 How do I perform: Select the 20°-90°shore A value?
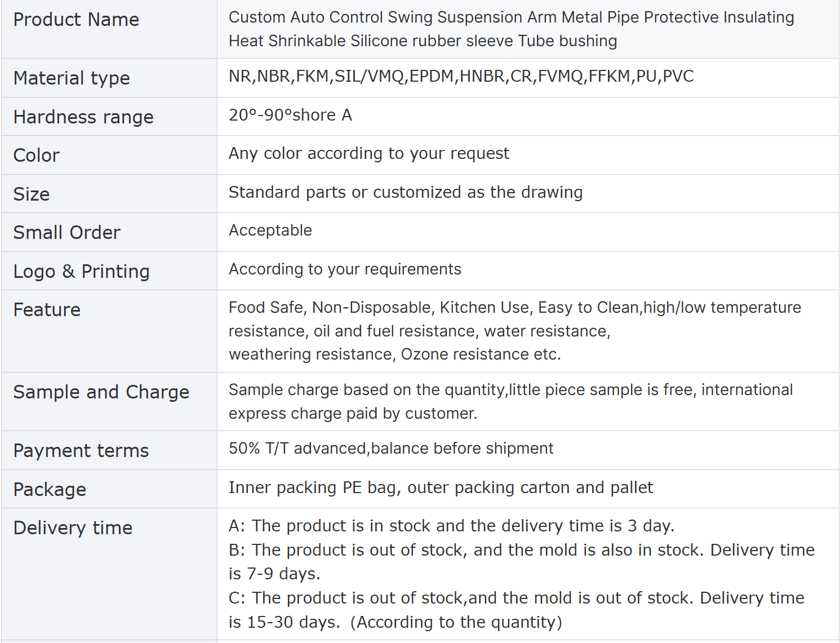[x=290, y=115]
